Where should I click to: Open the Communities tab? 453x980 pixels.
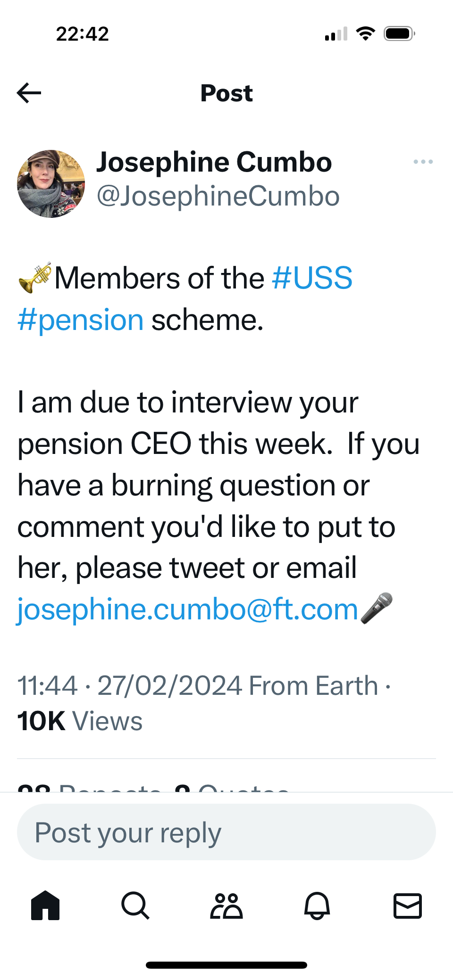(x=226, y=906)
